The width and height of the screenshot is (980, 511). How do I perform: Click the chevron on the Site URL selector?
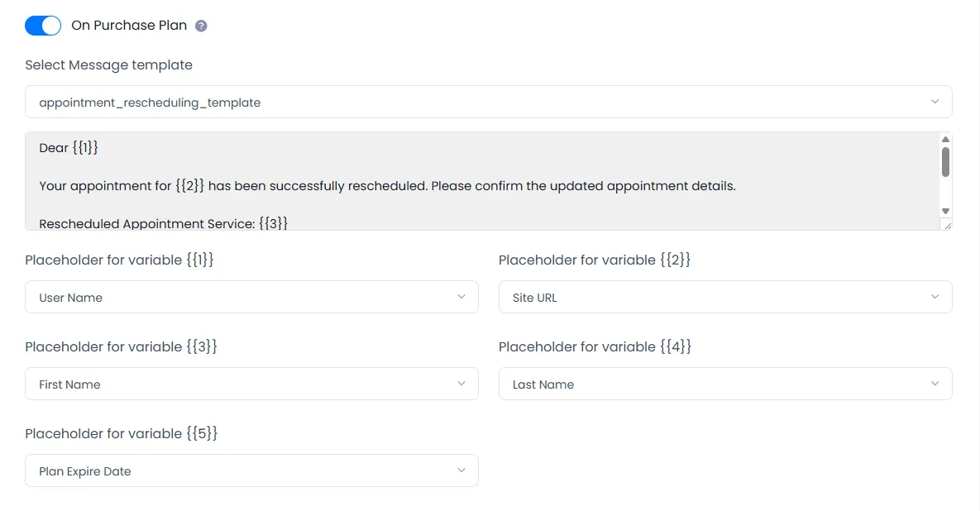coord(935,297)
